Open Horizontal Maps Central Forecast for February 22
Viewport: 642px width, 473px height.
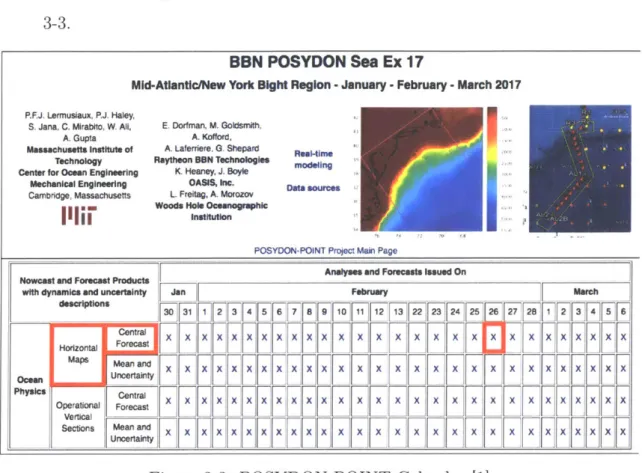click(x=417, y=337)
